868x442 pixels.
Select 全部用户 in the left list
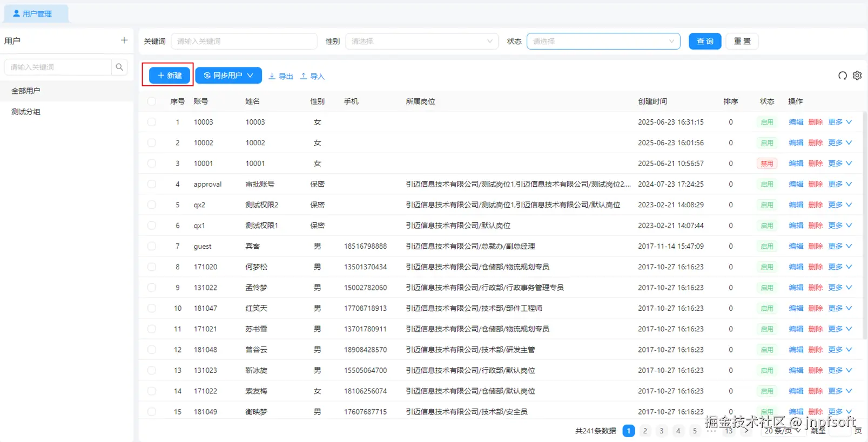coord(66,91)
